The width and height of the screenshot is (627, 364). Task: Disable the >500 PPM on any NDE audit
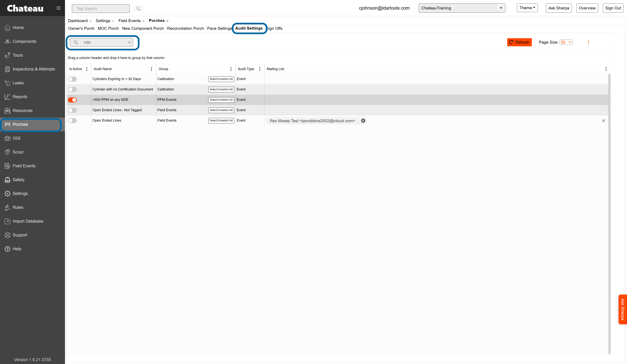72,100
